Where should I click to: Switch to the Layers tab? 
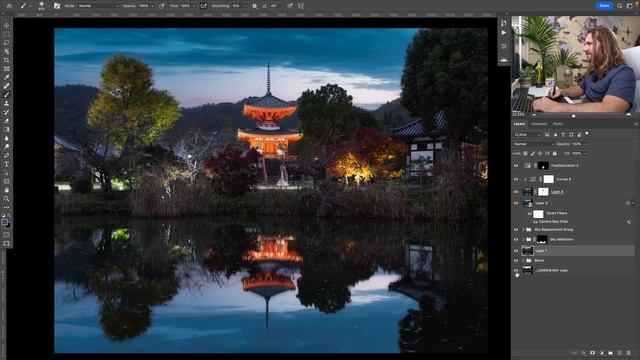[x=519, y=124]
